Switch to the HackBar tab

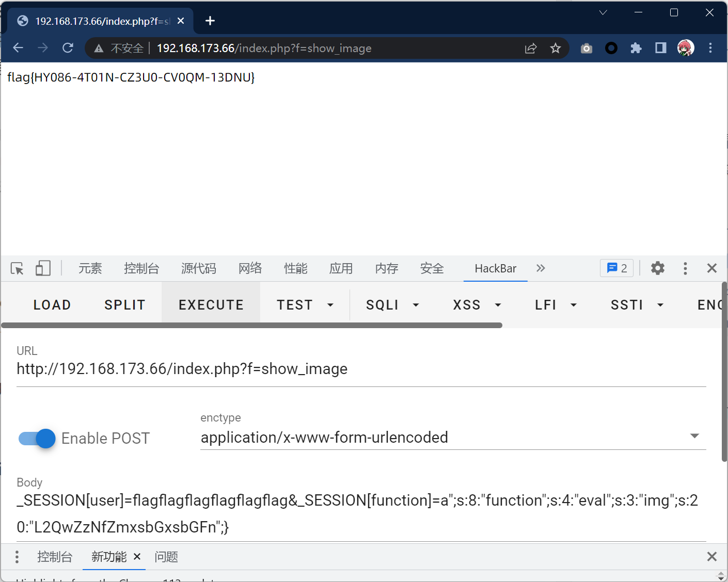point(495,268)
